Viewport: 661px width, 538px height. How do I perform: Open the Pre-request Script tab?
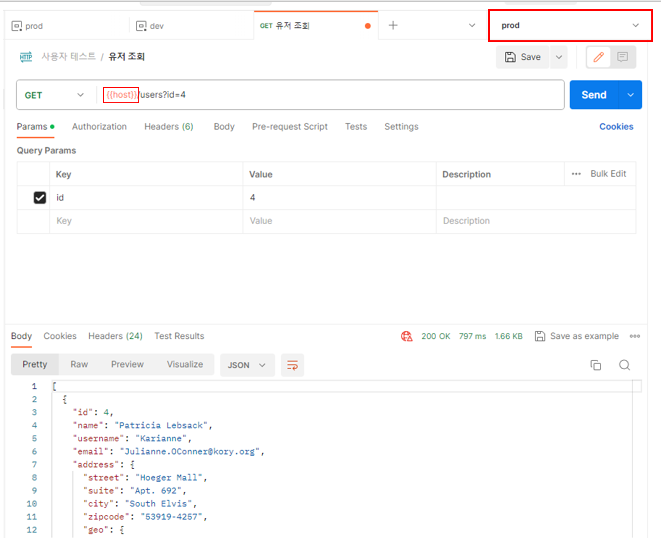pos(290,127)
